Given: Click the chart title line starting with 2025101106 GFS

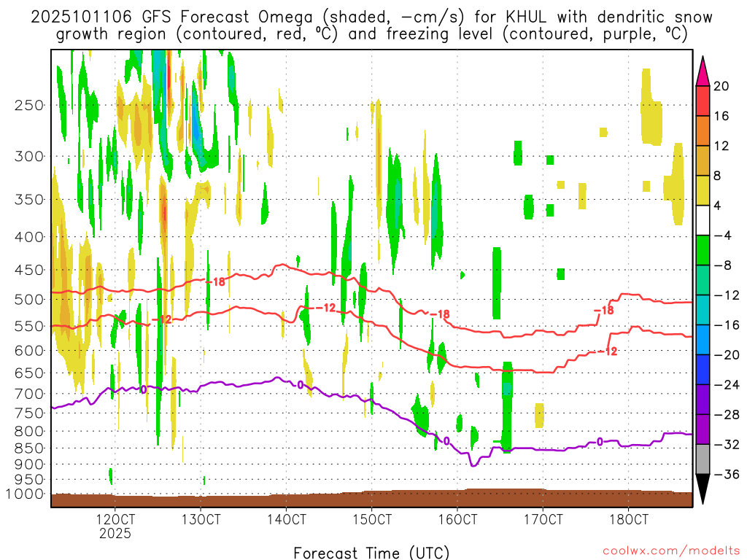Looking at the screenshot, I should [x=371, y=17].
